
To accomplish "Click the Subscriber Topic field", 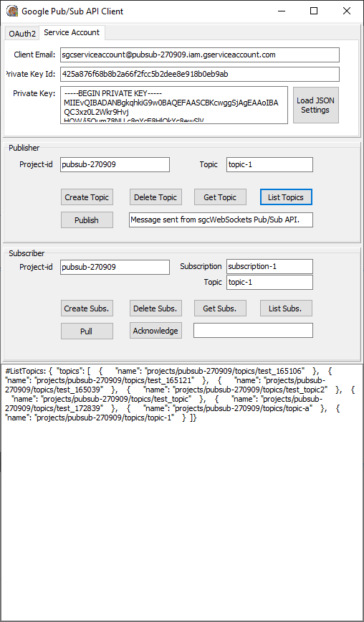I will click(269, 283).
